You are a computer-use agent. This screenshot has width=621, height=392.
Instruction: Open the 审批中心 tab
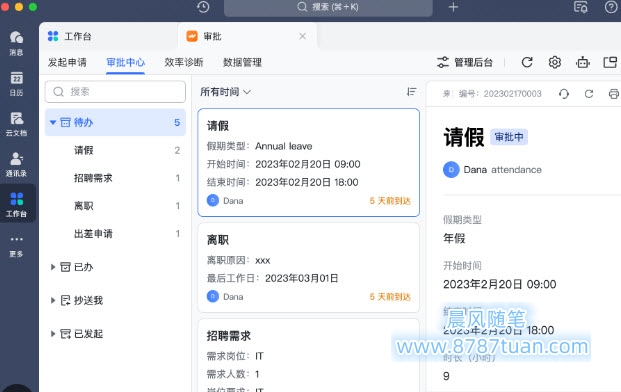pos(126,63)
